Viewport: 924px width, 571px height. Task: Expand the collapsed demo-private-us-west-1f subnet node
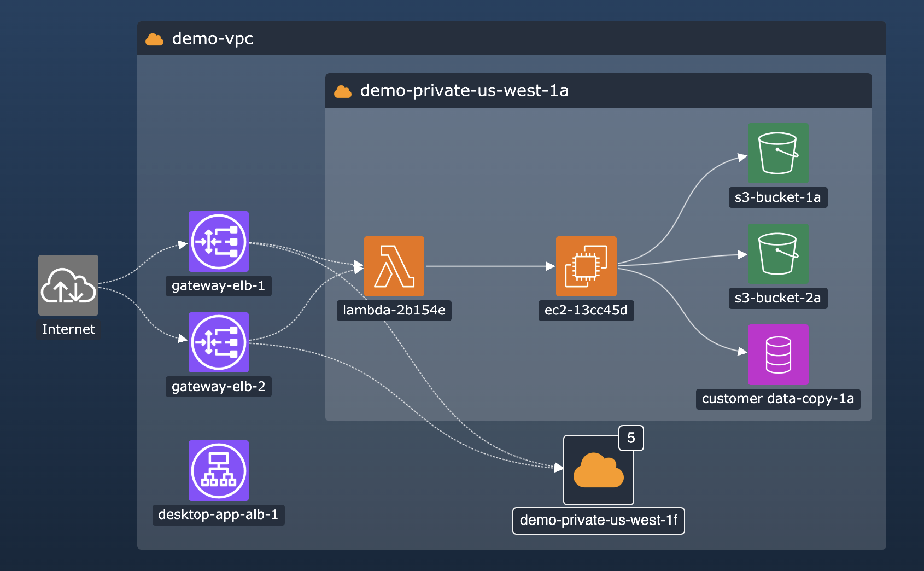coord(599,470)
